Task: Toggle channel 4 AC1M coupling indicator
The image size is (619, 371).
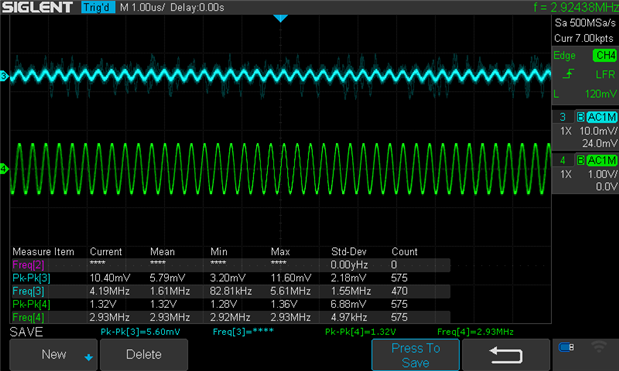Action: tap(601, 160)
